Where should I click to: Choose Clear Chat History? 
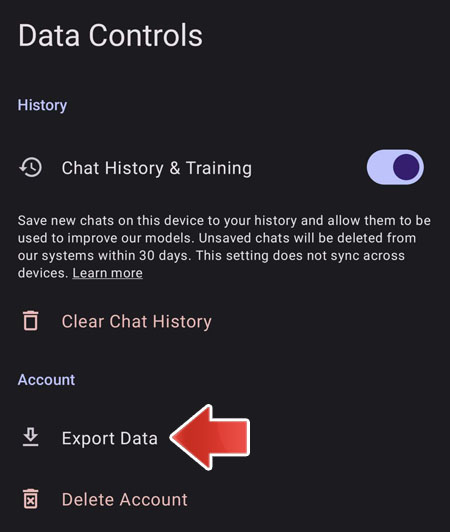coord(136,321)
